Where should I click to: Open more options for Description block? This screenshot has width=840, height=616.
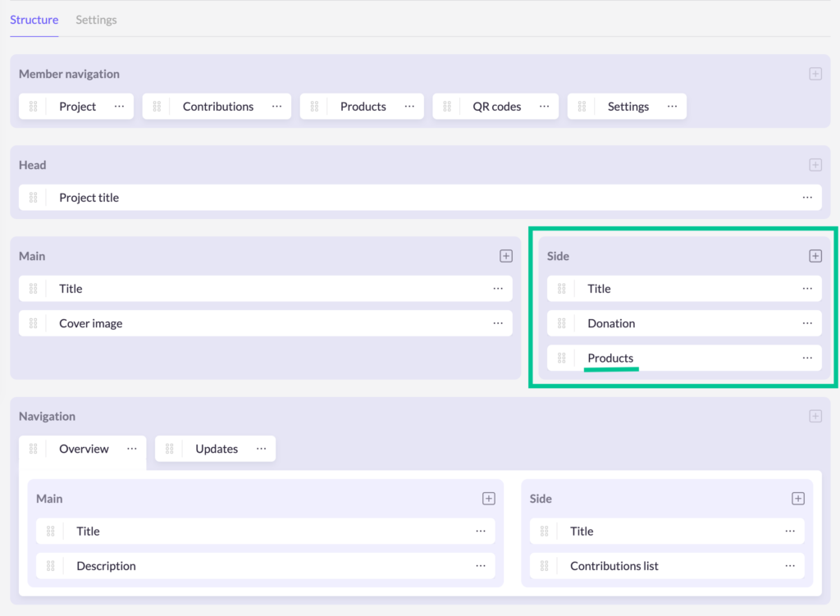click(x=481, y=566)
